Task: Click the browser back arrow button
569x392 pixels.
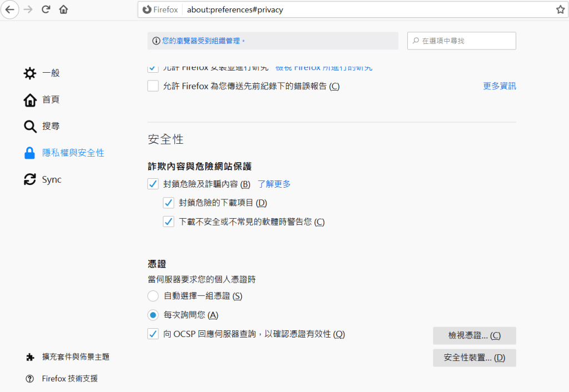Action: click(10, 9)
